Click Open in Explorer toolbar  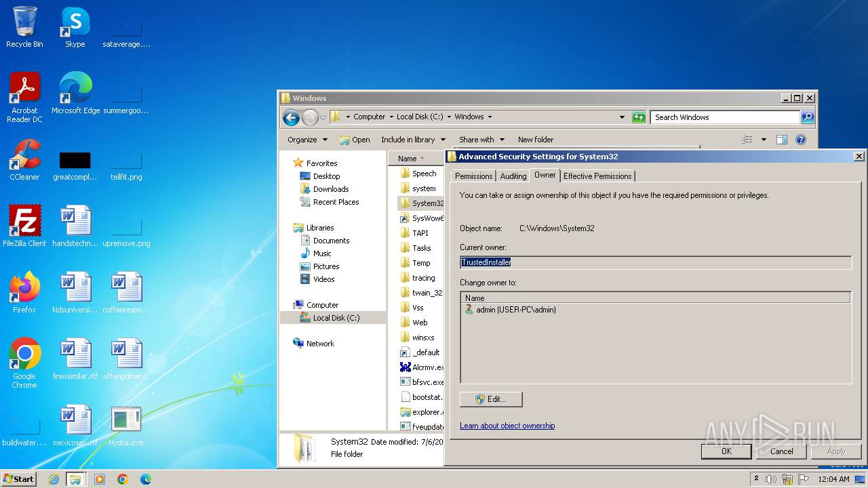point(355,140)
